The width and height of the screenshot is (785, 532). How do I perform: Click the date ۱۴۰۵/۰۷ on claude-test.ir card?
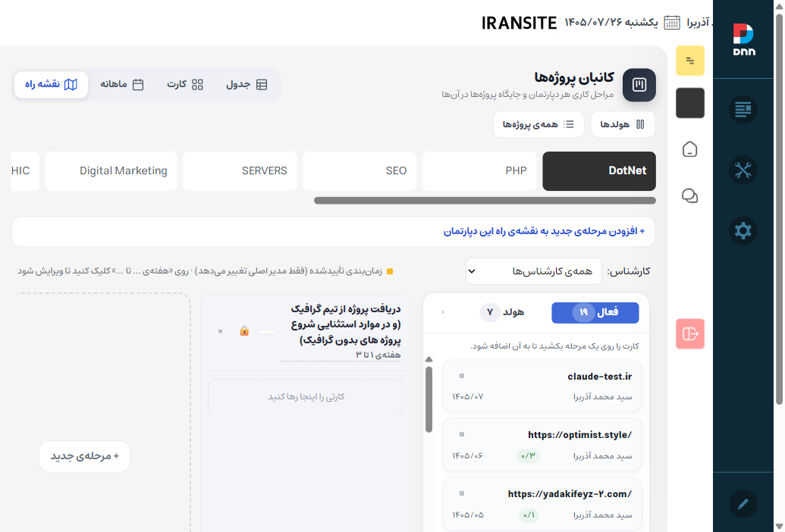pos(468,396)
